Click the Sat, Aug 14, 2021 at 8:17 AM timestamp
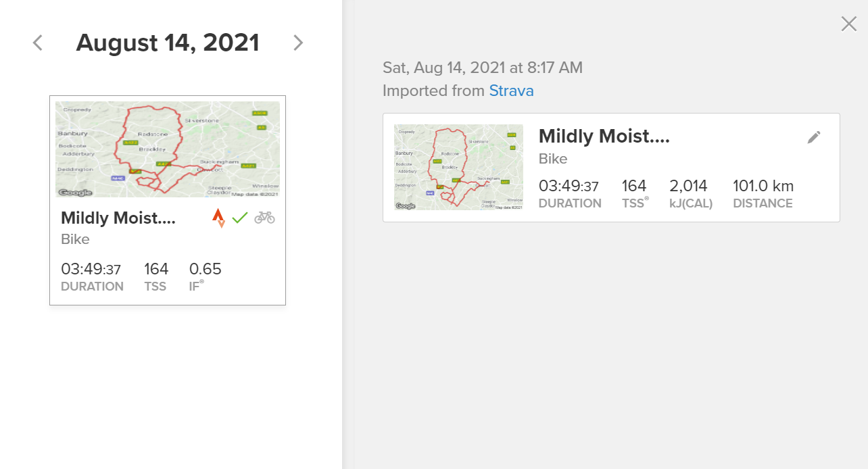 pyautogui.click(x=483, y=68)
